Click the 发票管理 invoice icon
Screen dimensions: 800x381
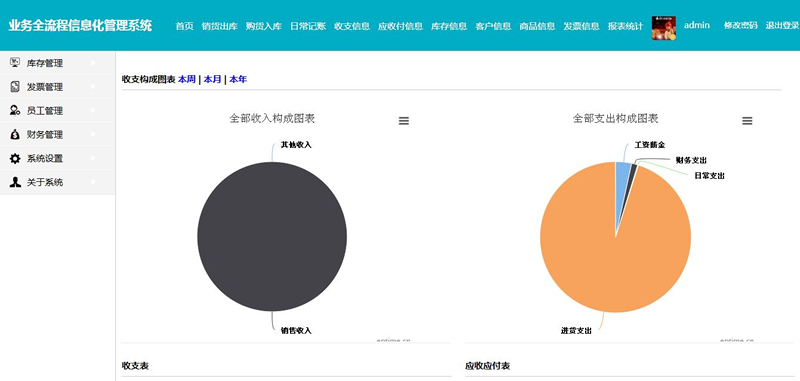click(15, 87)
